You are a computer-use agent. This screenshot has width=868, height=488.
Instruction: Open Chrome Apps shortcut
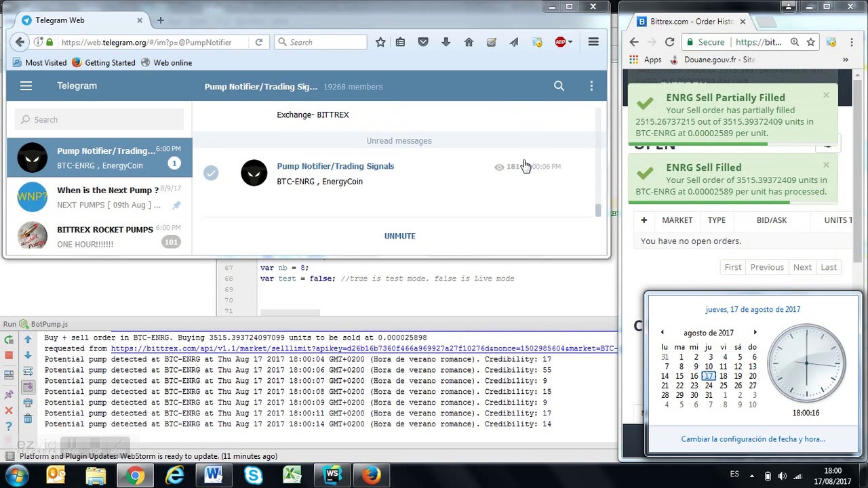point(645,60)
